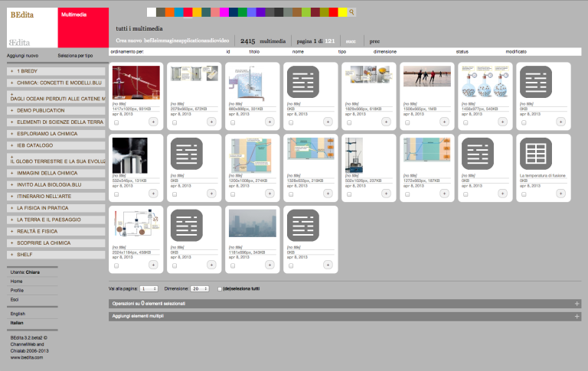The height and width of the screenshot is (371, 588).
Task: Toggle the (de)seleziona tutti checkbox
Action: (220, 288)
